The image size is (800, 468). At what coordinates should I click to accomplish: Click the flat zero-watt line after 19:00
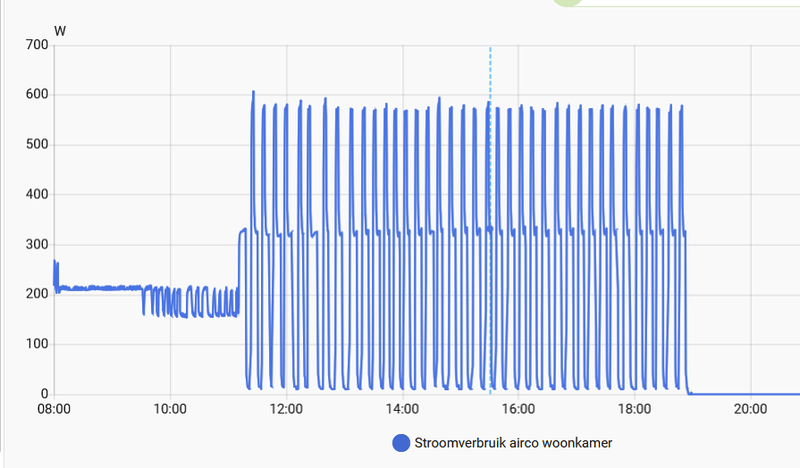coord(744,394)
